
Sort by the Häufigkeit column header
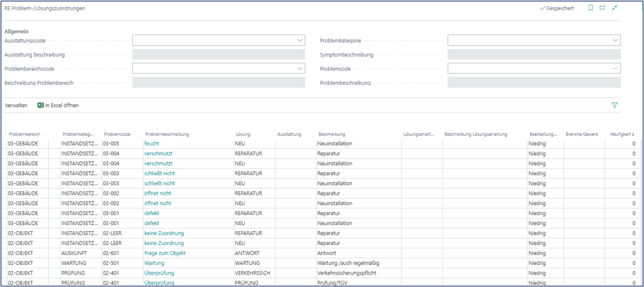point(622,134)
